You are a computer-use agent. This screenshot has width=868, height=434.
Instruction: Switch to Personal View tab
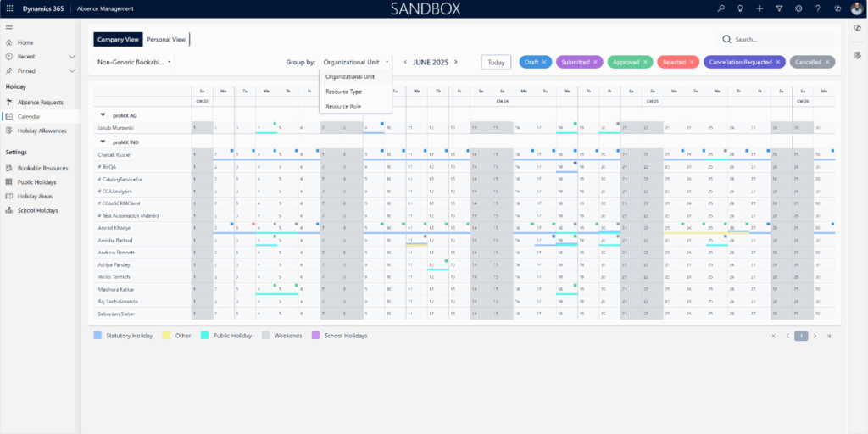pyautogui.click(x=166, y=39)
